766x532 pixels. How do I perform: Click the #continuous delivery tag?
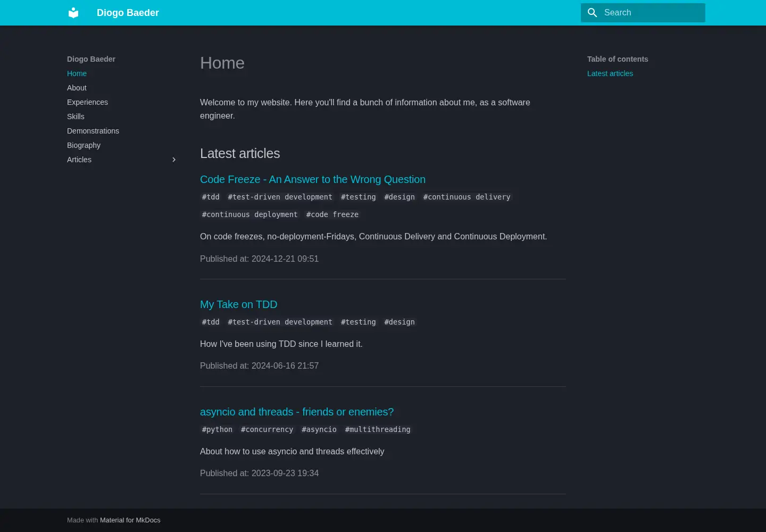[467, 197]
